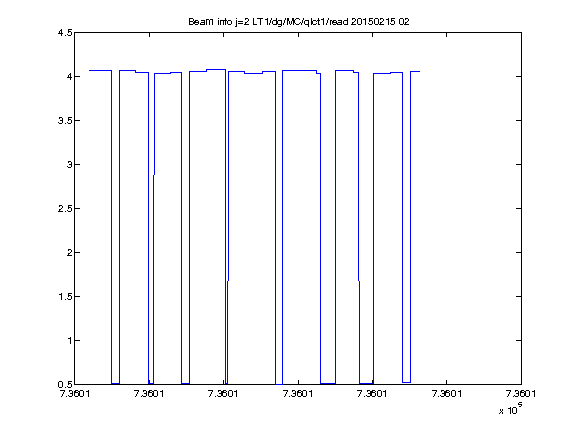Image resolution: width=576 pixels, height=432 pixels.
Task: Click the first blue line dip at 0.5
Action: pos(115,384)
